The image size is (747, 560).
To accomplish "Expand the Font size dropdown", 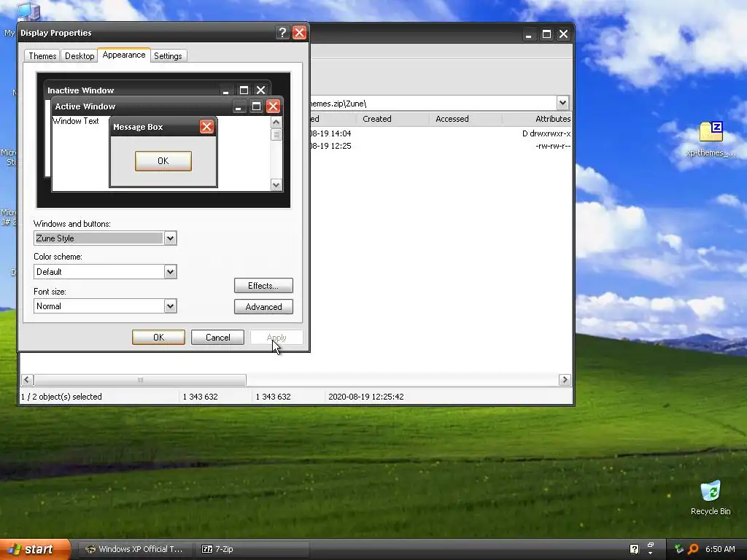I will 170,306.
